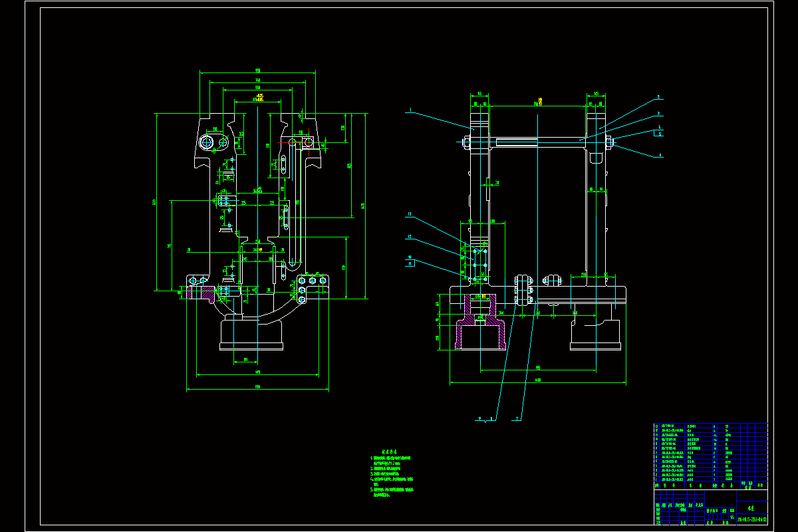
Task: Click the technical requirements heading text
Action: point(390,452)
